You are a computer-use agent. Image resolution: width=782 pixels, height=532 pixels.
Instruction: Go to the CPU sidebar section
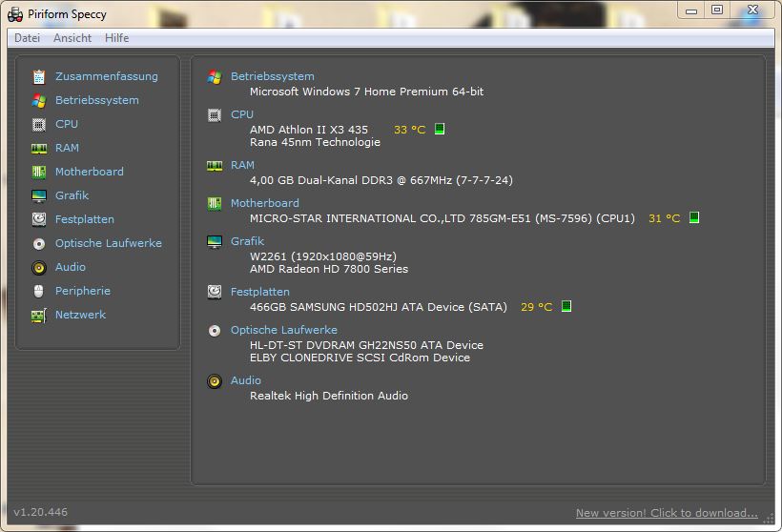(67, 124)
